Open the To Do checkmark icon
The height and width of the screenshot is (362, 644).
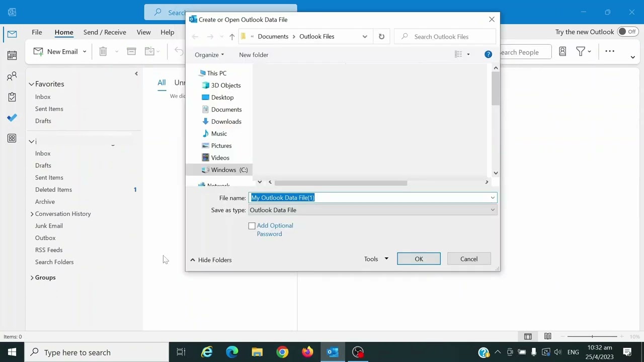point(12,118)
